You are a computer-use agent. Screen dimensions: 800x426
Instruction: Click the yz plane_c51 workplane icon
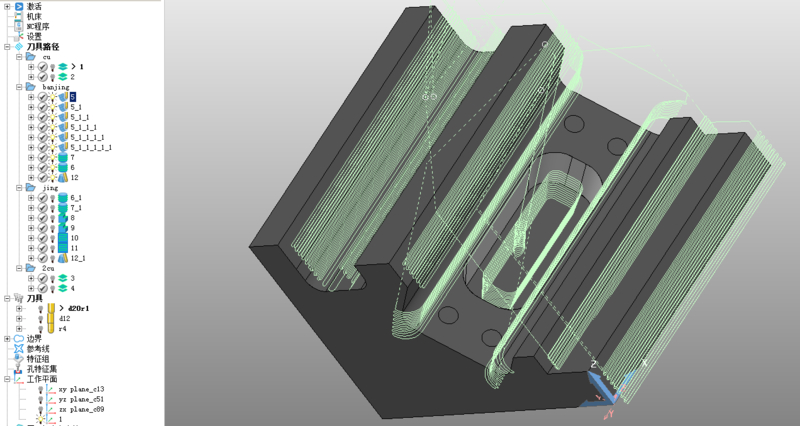(52, 399)
